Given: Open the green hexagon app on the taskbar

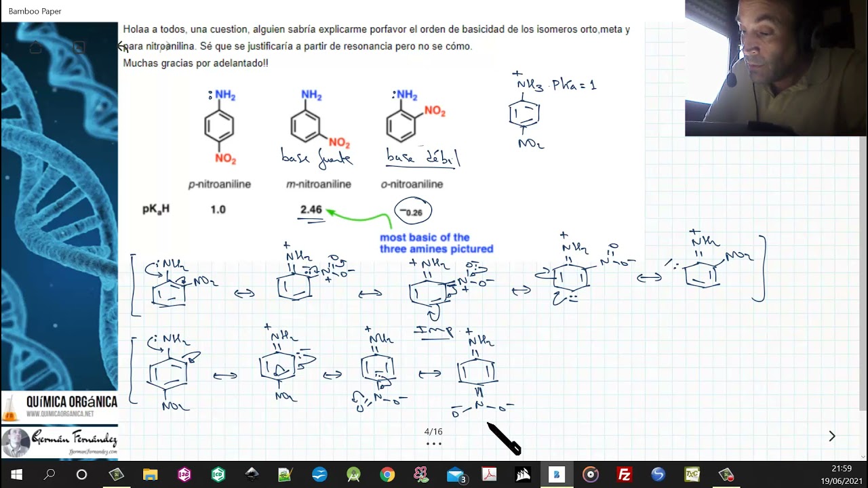Looking at the screenshot, I should coord(218,474).
